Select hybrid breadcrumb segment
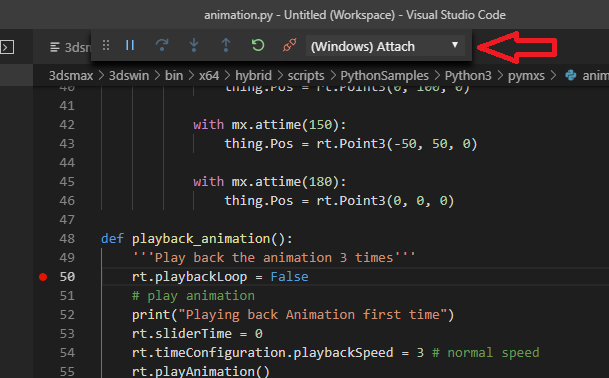Viewport: 609px width, 378px height. (x=253, y=75)
